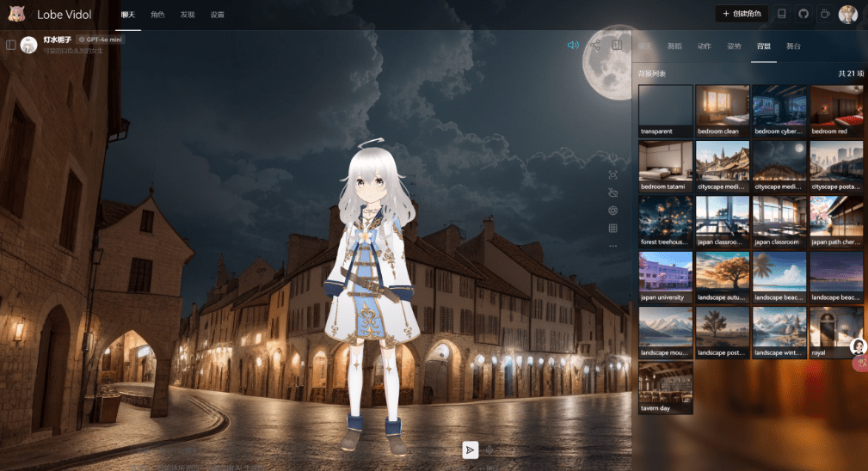The height and width of the screenshot is (471, 868).
Task: Toggle the voice speaker icon
Action: pyautogui.click(x=573, y=45)
